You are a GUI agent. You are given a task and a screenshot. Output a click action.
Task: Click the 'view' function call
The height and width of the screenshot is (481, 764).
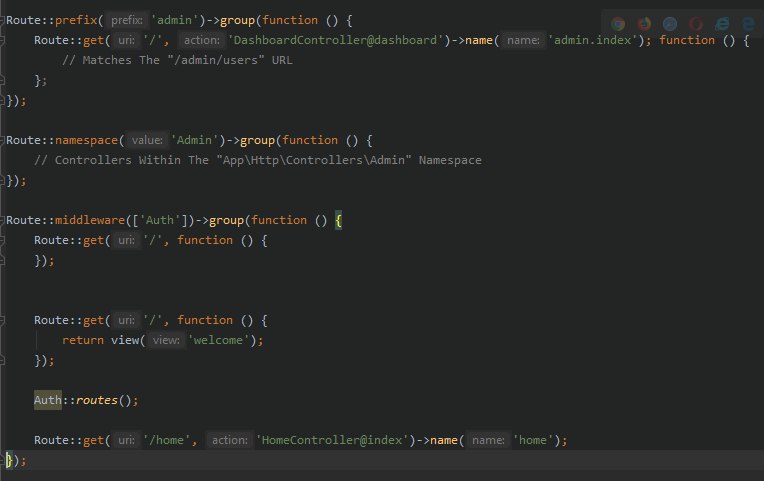coord(125,340)
